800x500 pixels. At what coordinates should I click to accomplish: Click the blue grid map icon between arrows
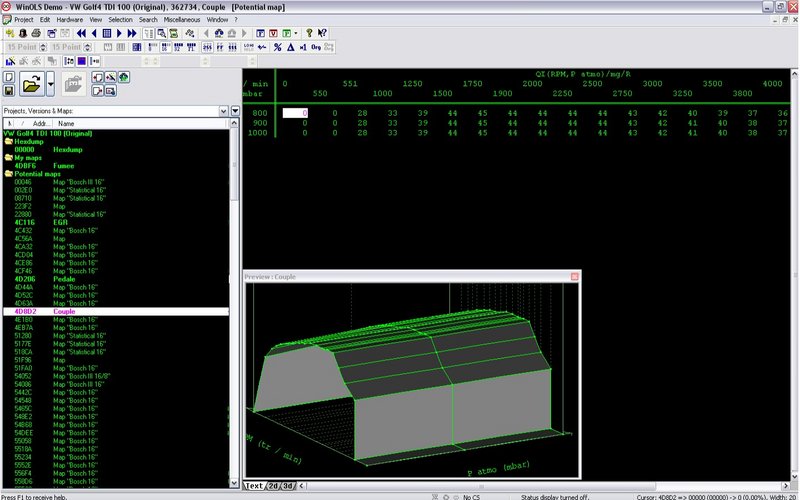click(107, 33)
